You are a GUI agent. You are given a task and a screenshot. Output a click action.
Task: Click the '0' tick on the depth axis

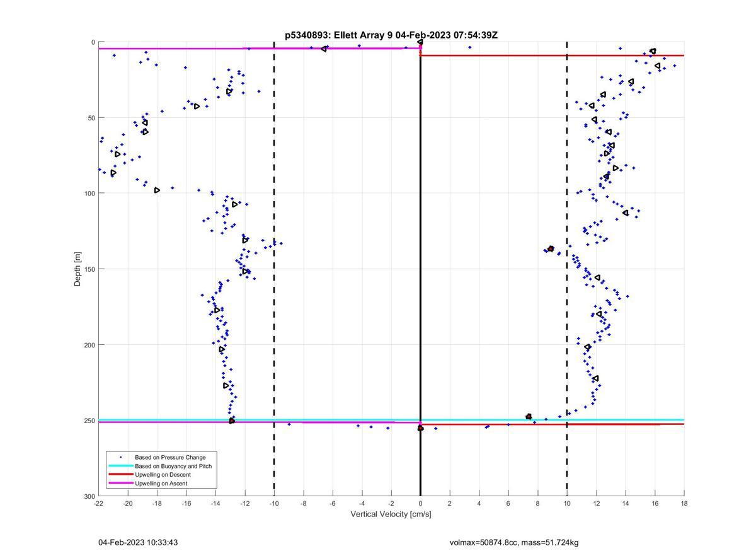point(93,42)
